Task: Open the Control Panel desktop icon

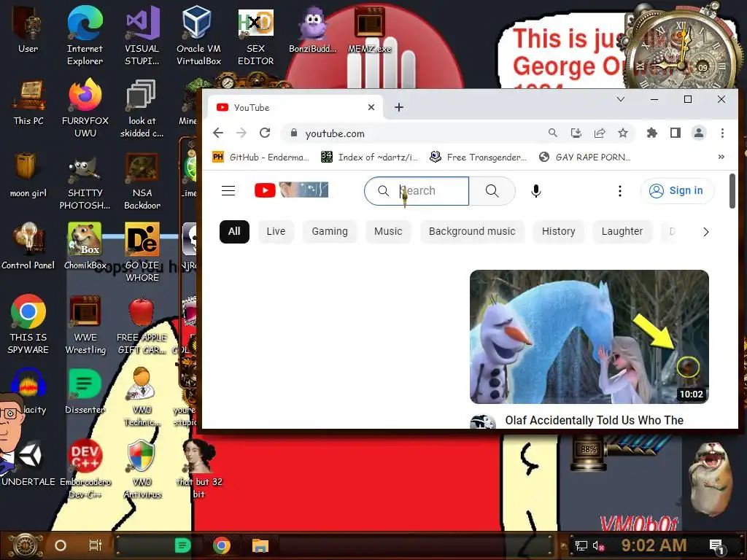Action: coord(28,246)
